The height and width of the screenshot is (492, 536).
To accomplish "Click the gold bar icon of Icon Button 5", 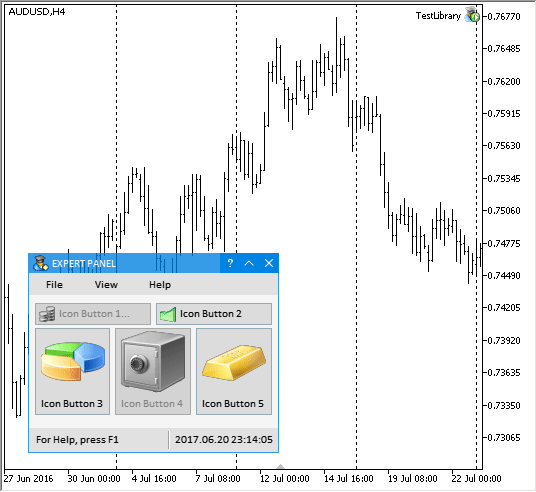I will [x=234, y=363].
